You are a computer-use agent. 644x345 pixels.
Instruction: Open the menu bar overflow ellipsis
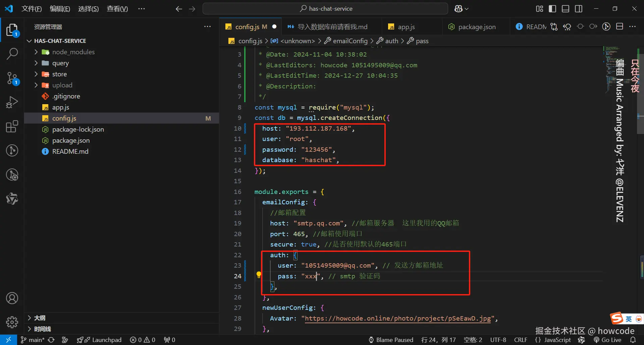(x=142, y=9)
